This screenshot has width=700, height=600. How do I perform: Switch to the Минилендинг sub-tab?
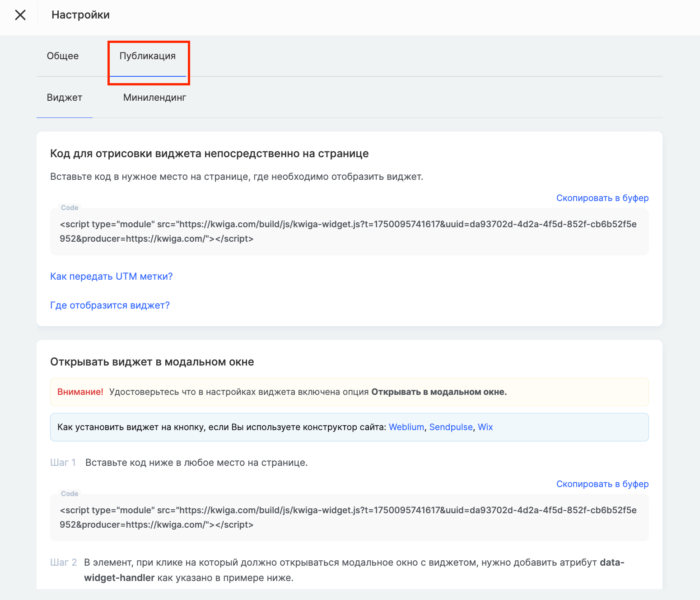(155, 98)
